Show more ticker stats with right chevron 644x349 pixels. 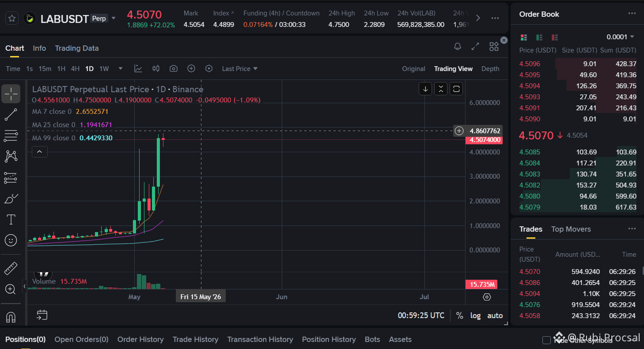tap(477, 18)
